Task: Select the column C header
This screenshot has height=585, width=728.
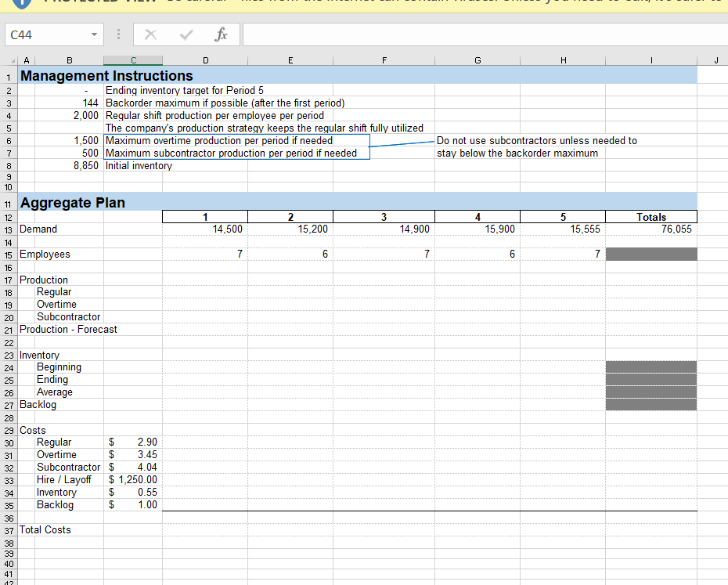Action: [x=133, y=59]
